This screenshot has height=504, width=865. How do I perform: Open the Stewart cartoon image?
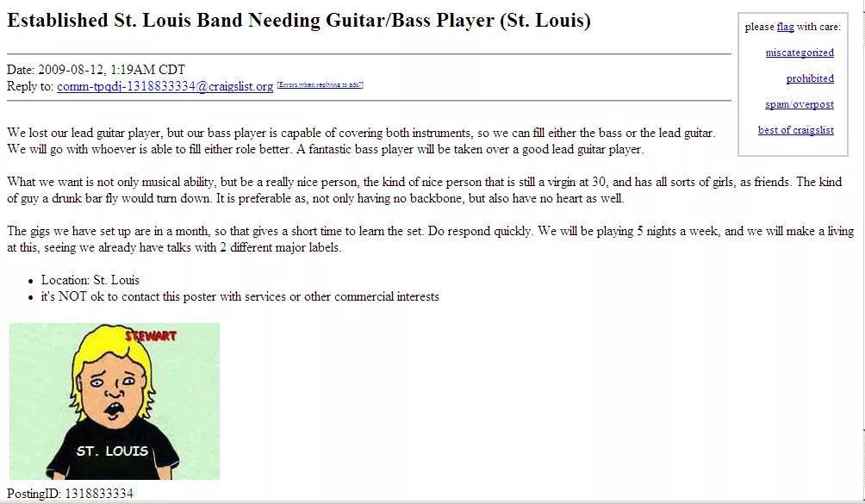click(x=115, y=401)
